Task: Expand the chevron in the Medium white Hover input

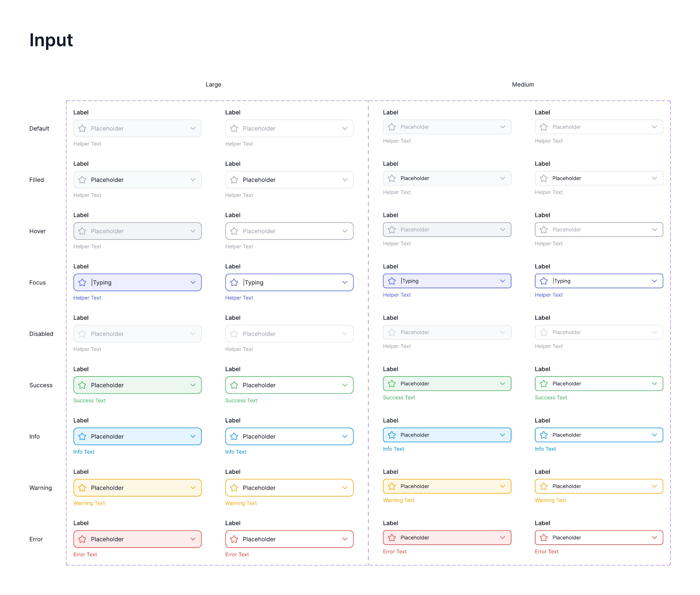Action: click(654, 229)
